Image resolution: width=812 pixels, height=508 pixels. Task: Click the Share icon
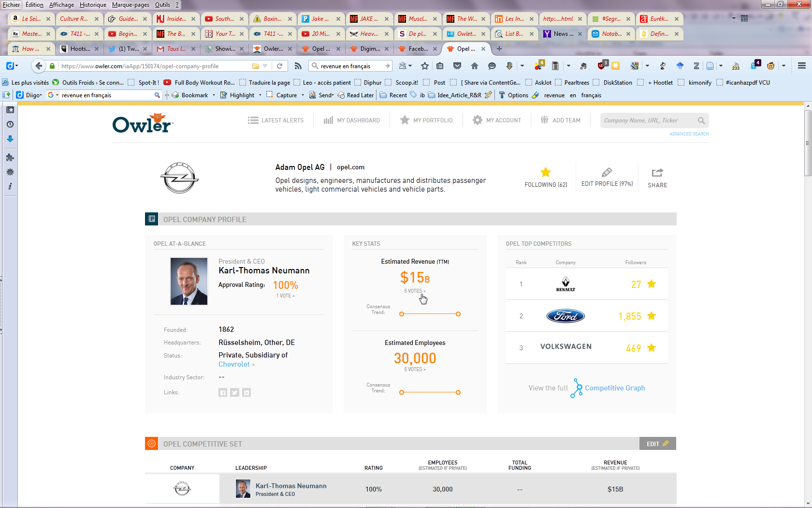point(657,173)
